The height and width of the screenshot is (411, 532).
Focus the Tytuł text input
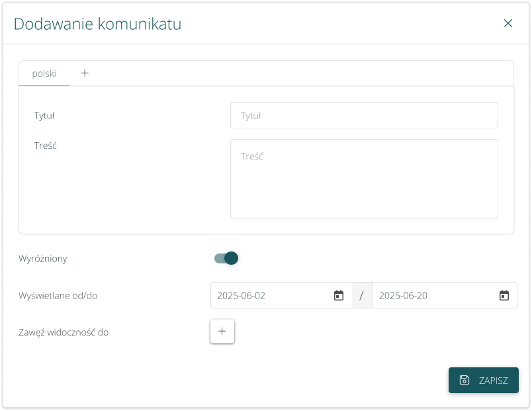click(x=364, y=115)
